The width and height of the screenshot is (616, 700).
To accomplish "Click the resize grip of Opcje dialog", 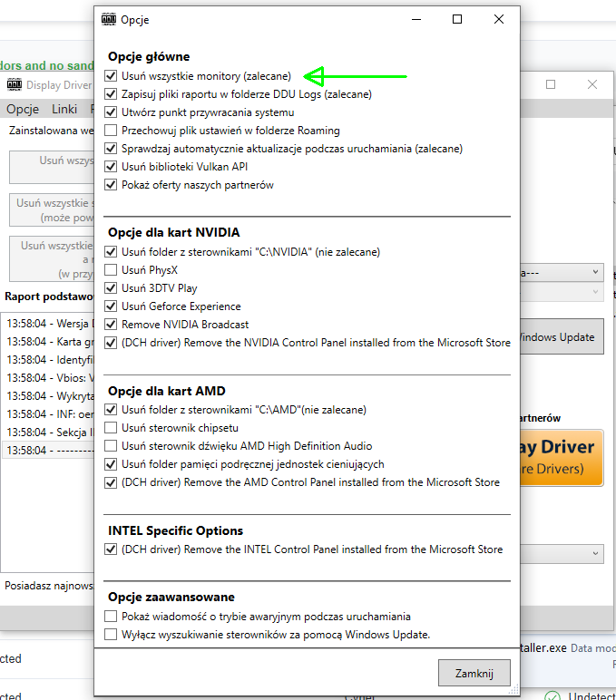I will click(513, 689).
